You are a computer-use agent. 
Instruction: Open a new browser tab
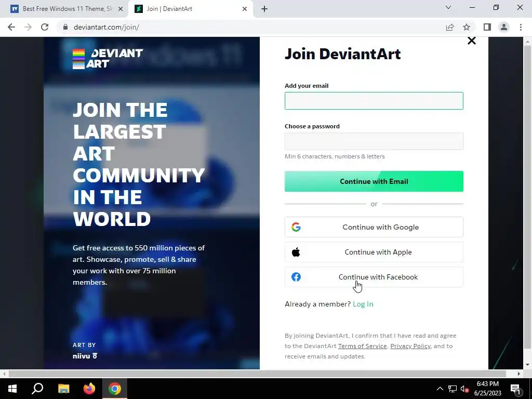click(x=264, y=9)
